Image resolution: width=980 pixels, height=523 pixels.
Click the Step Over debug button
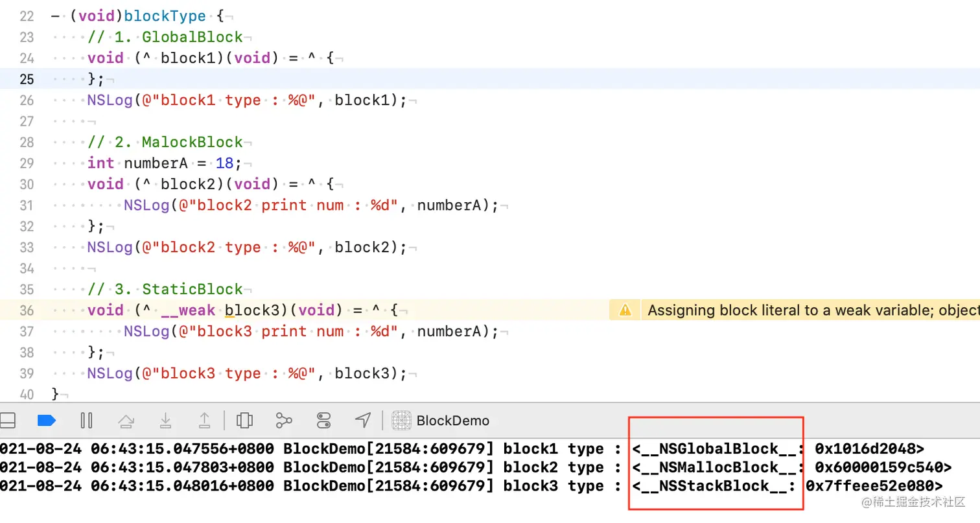tap(126, 421)
